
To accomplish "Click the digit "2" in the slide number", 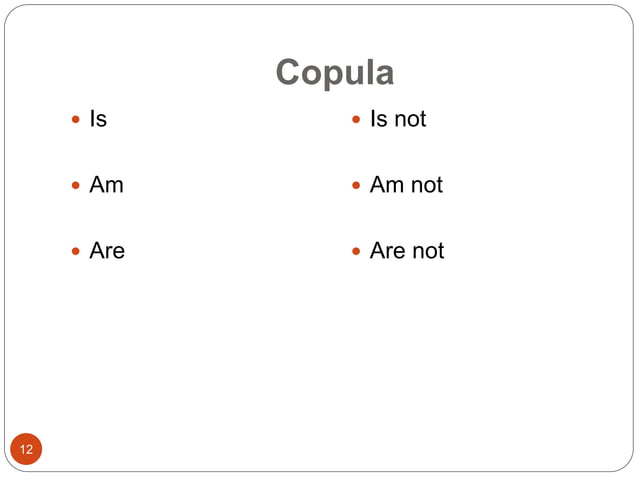I will coord(29,450).
